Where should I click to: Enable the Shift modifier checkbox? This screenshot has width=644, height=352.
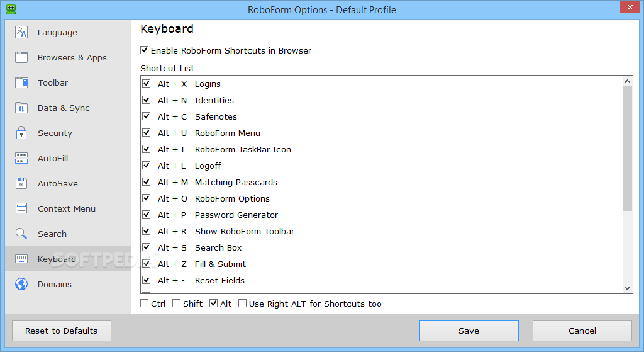pos(176,304)
